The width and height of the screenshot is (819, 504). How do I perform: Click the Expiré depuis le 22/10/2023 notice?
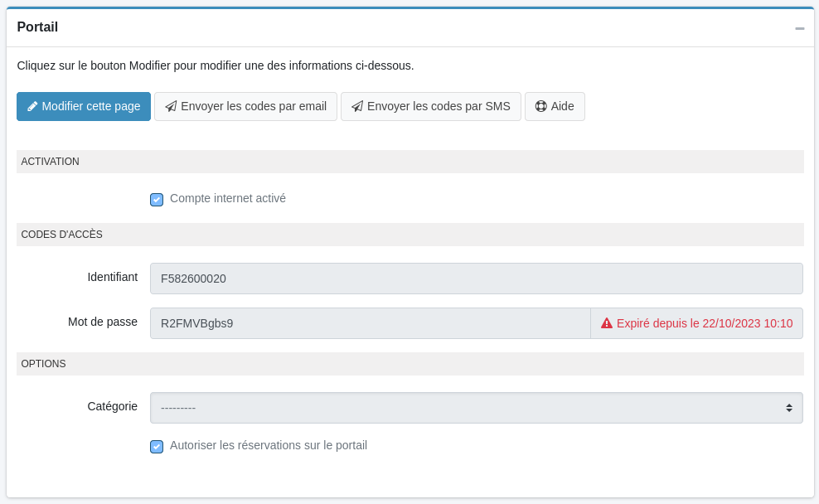pos(704,323)
